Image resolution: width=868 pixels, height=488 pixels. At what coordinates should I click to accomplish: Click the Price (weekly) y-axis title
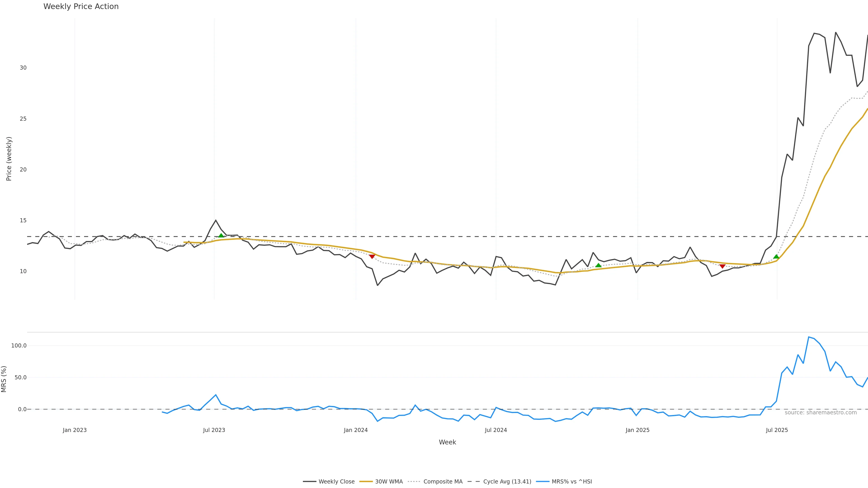tap(9, 159)
